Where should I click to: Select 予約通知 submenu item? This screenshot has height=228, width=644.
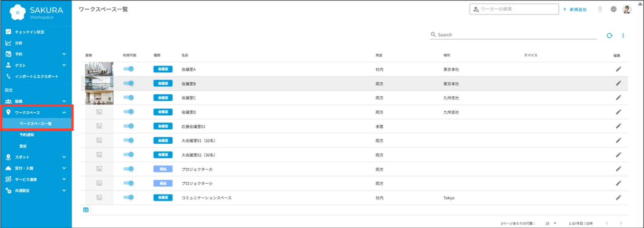(27, 135)
